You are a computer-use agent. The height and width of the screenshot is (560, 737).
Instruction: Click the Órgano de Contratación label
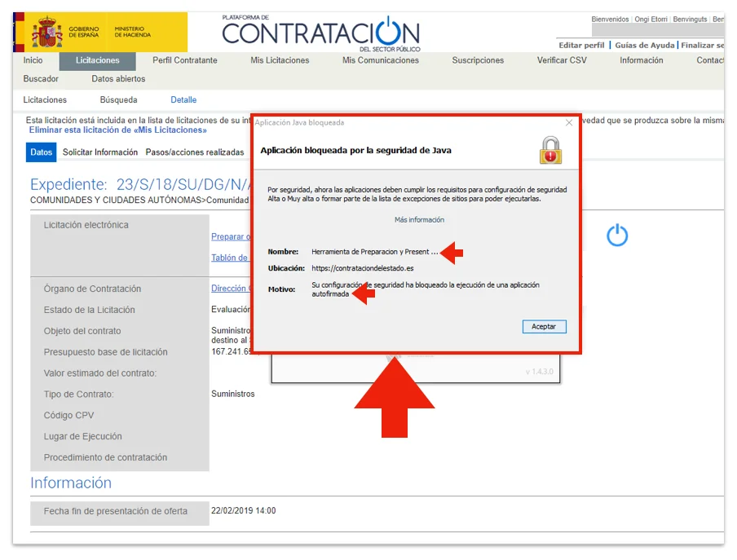tap(92, 289)
